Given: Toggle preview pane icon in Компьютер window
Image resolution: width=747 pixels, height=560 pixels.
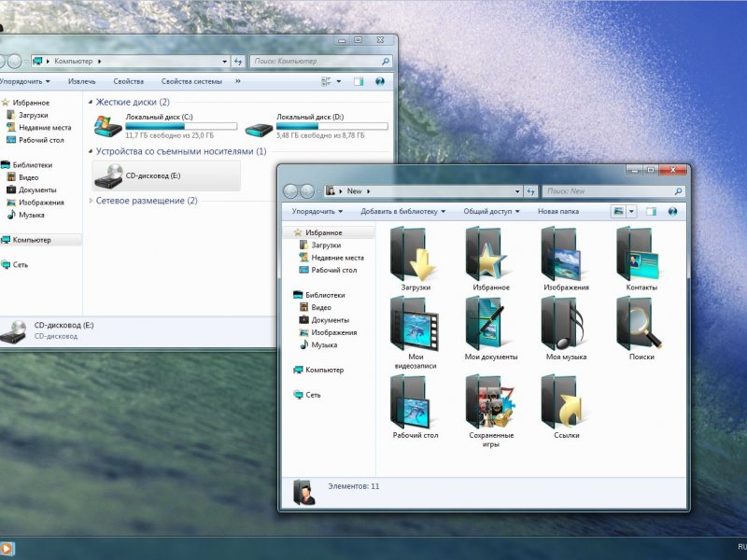Looking at the screenshot, I should [359, 81].
